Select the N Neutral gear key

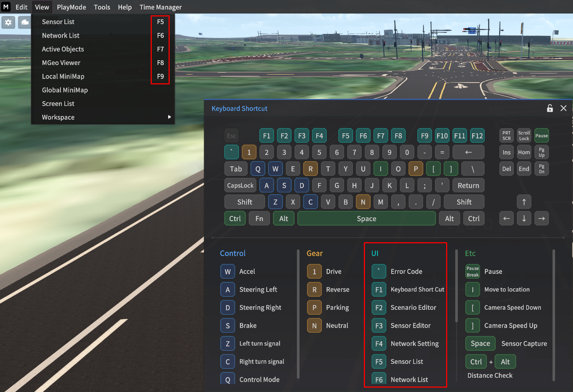click(x=314, y=326)
